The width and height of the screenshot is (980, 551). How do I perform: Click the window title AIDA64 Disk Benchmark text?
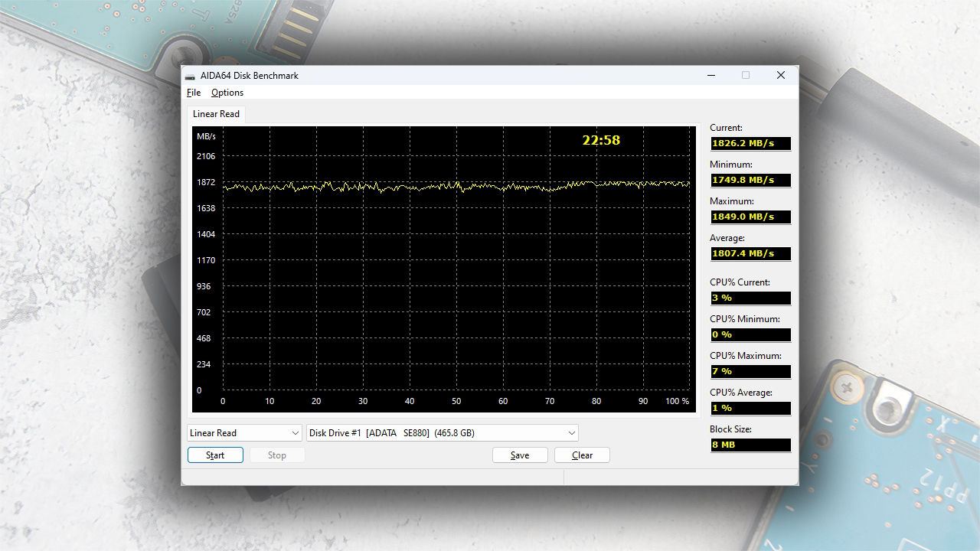(250, 76)
